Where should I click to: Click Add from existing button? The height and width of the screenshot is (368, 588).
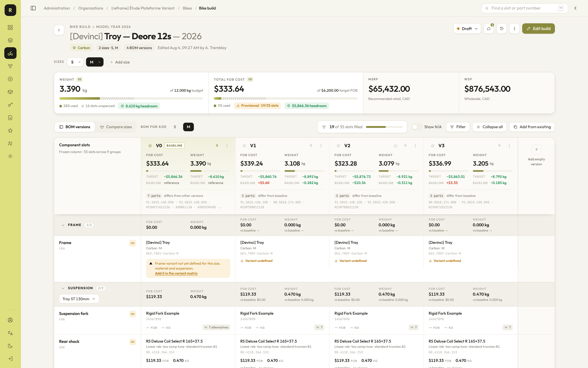[x=532, y=127]
